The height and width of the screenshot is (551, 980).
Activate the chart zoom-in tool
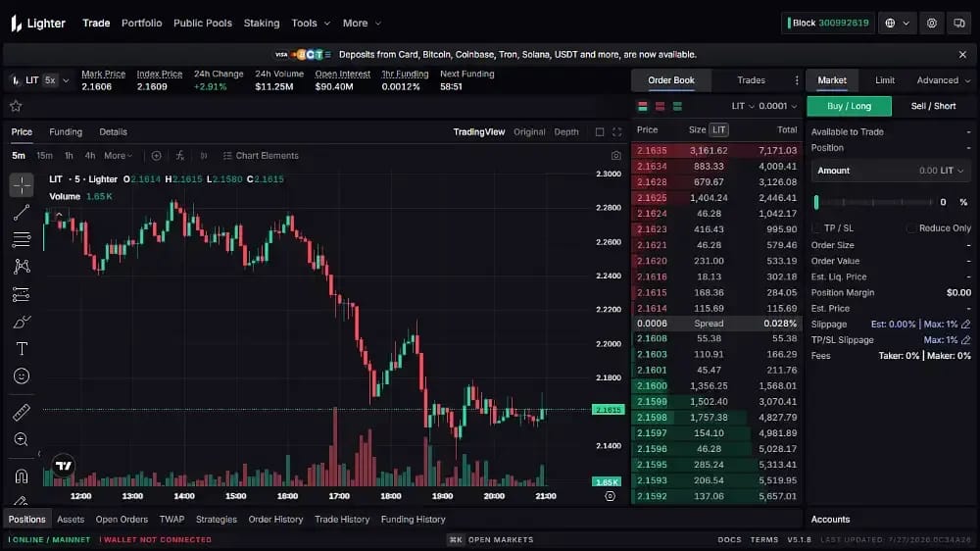[22, 439]
